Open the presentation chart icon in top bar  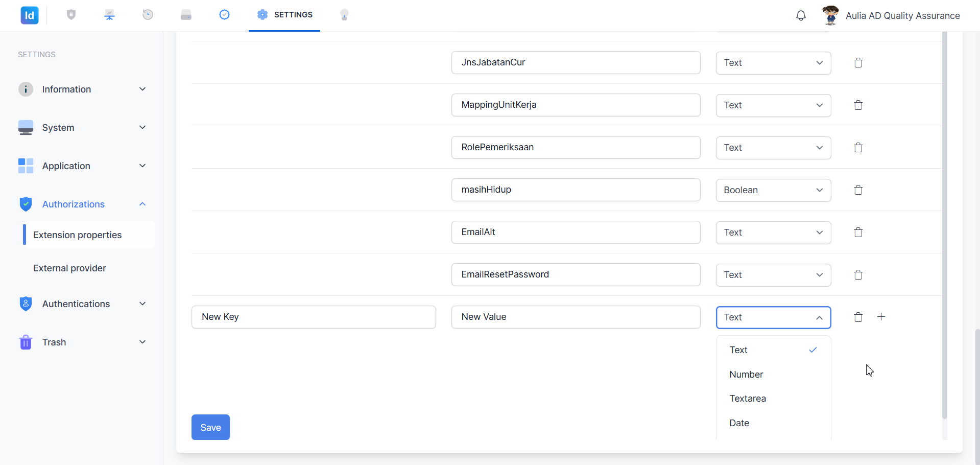[110, 15]
